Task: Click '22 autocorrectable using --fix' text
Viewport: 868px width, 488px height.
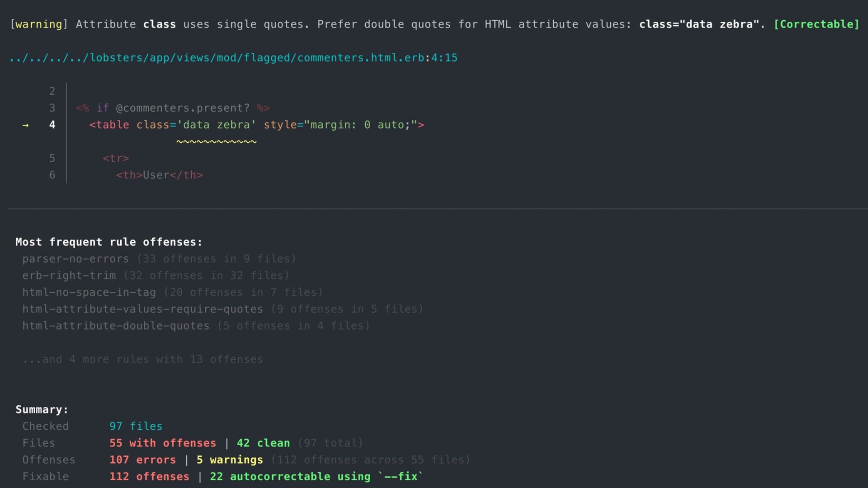Action: [316, 476]
